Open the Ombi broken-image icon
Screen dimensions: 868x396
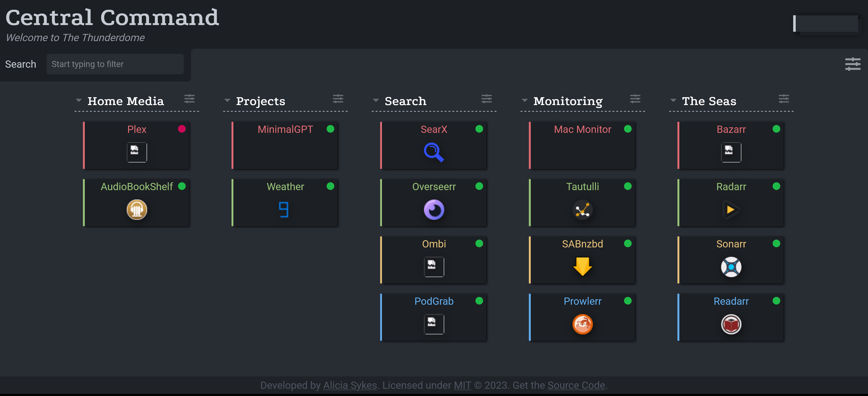tap(434, 267)
